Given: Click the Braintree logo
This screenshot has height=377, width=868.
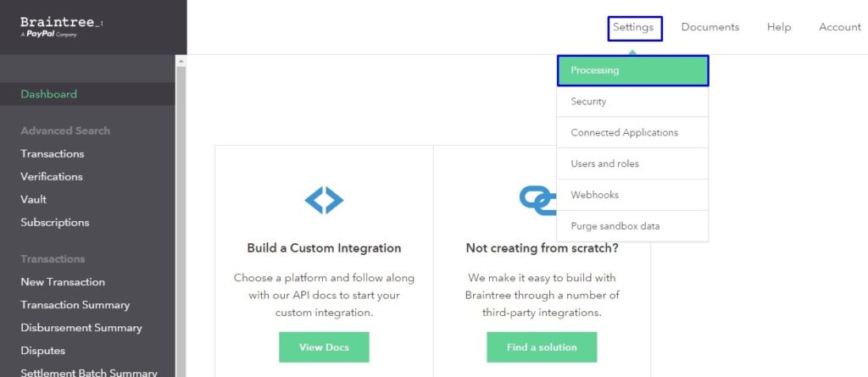Looking at the screenshot, I should (60, 26).
